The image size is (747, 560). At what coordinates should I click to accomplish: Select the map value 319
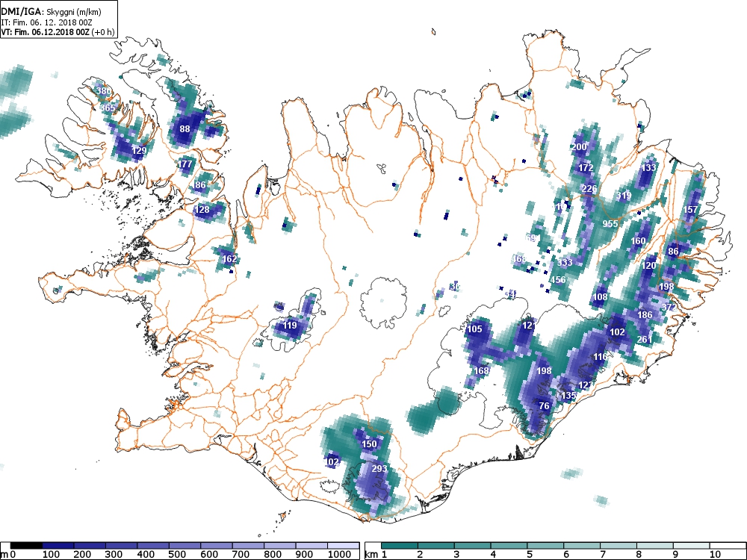624,195
